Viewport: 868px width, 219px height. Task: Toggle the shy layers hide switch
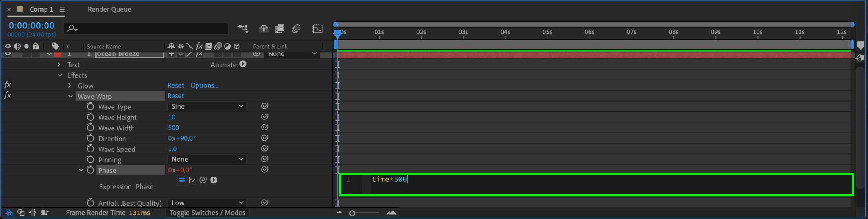tap(264, 28)
